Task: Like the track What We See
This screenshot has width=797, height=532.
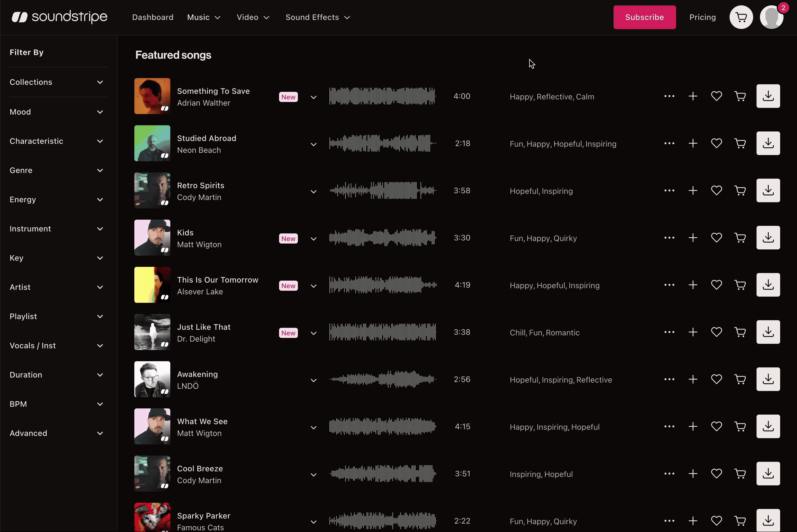Action: coord(716,426)
